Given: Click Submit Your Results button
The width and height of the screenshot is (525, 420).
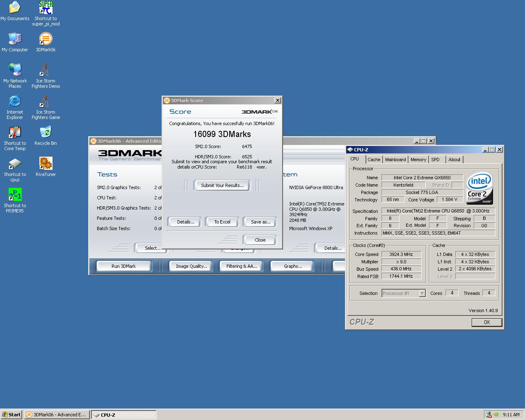Looking at the screenshot, I should 222,185.
